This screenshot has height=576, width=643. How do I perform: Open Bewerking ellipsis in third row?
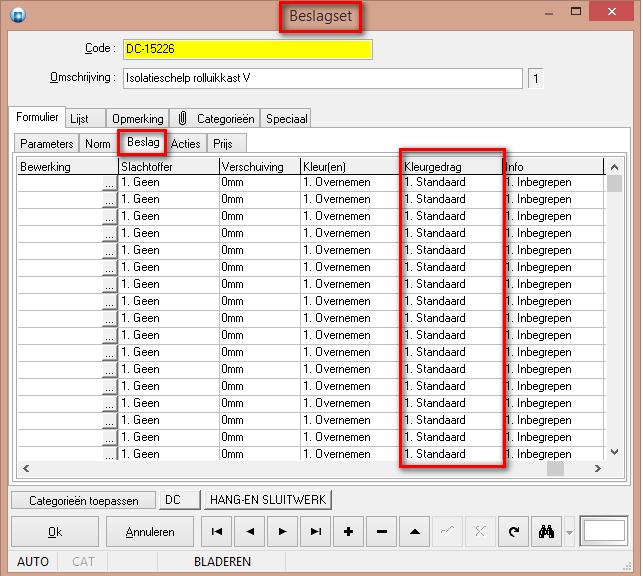(x=109, y=218)
